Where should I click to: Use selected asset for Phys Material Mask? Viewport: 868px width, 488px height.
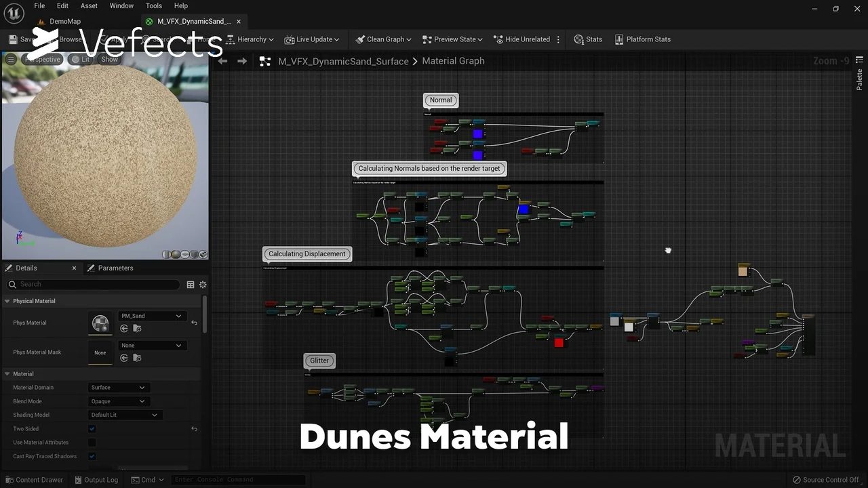coord(124,358)
